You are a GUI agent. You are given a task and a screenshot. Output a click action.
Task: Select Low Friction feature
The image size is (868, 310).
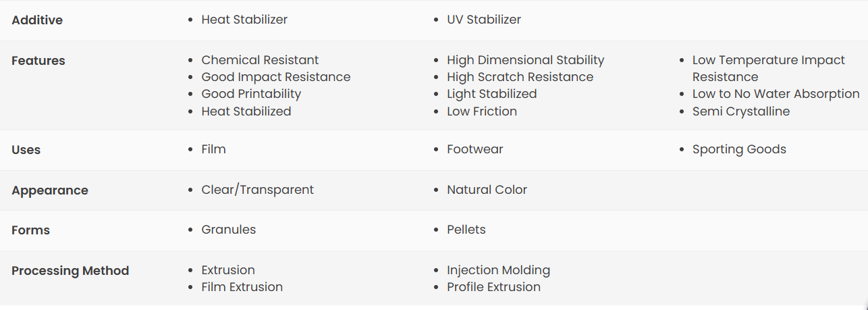(x=482, y=111)
